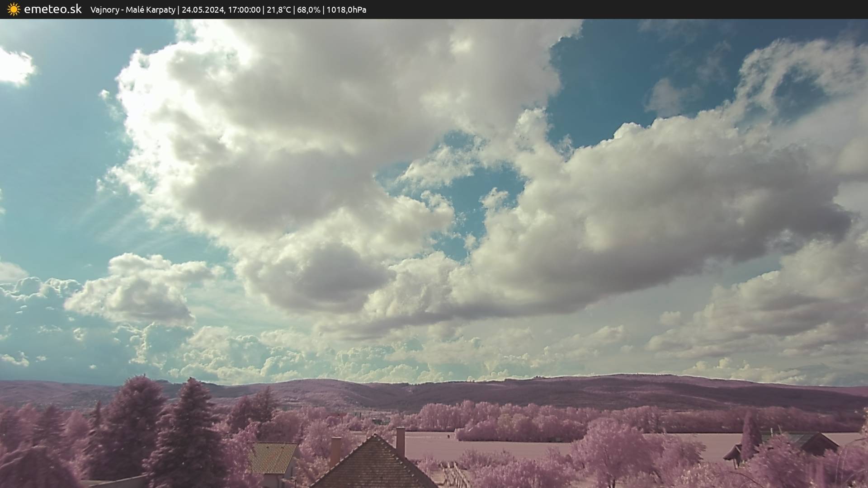Screen dimensions: 868x488
Task: Click the 68,0% humidity value
Action: tap(308, 10)
